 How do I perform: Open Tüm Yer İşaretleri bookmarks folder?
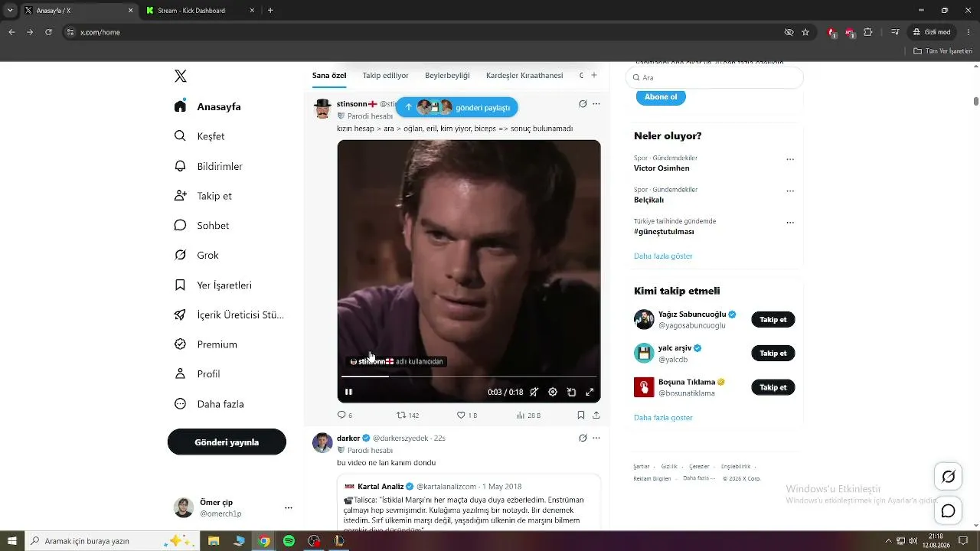[943, 51]
